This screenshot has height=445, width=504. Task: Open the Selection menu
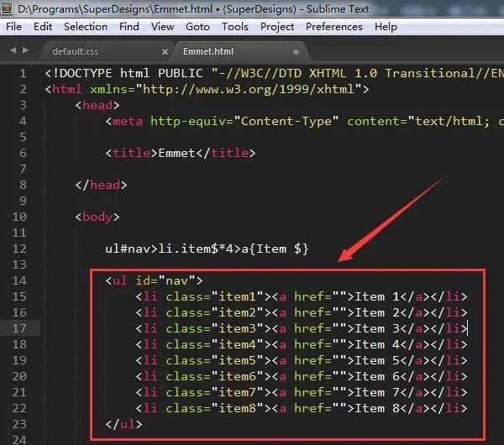click(x=86, y=27)
